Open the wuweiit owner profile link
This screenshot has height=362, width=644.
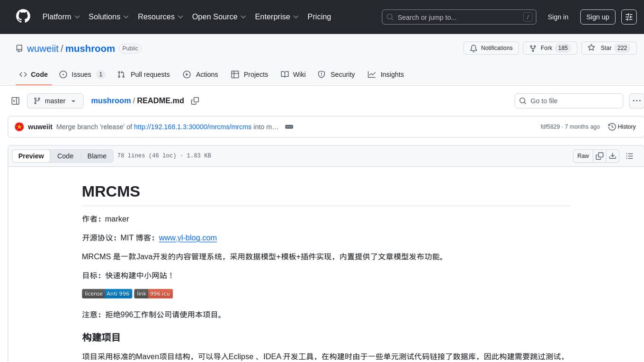(x=43, y=48)
